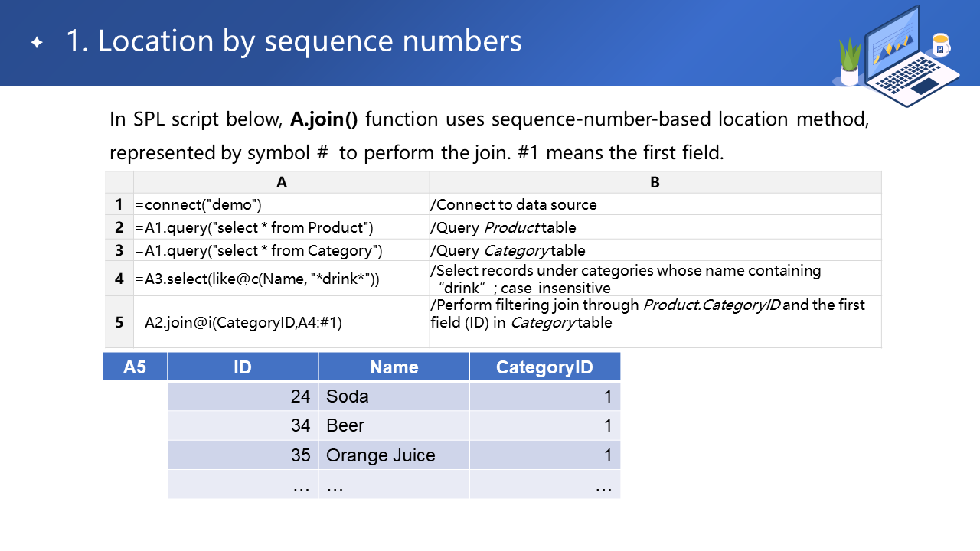Select column header A in the script grid
Screen dimensions: 980x551
tap(281, 182)
